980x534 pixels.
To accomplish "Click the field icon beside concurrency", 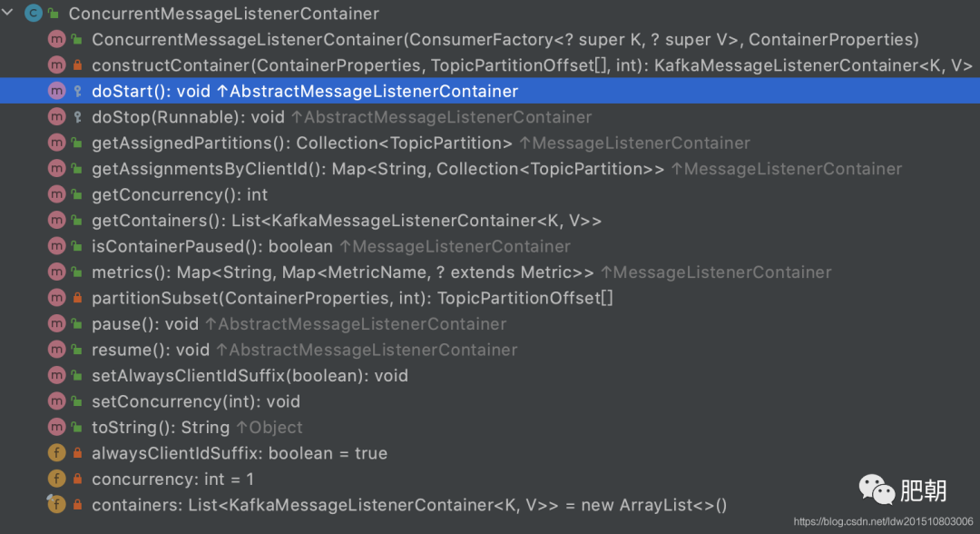I will pos(56,479).
